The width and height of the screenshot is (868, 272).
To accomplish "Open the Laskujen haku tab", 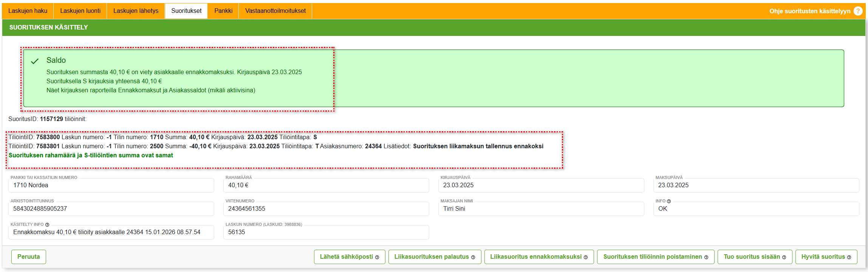I will pyautogui.click(x=28, y=11).
